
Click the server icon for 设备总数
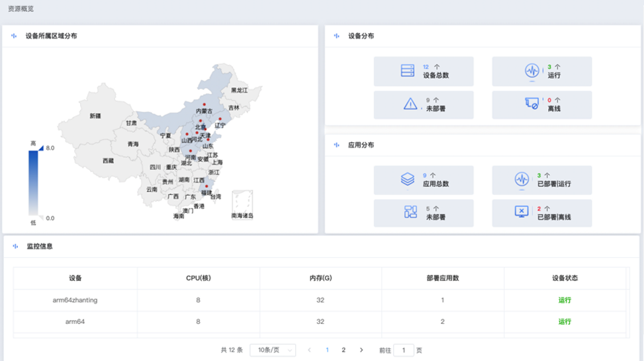[407, 71]
